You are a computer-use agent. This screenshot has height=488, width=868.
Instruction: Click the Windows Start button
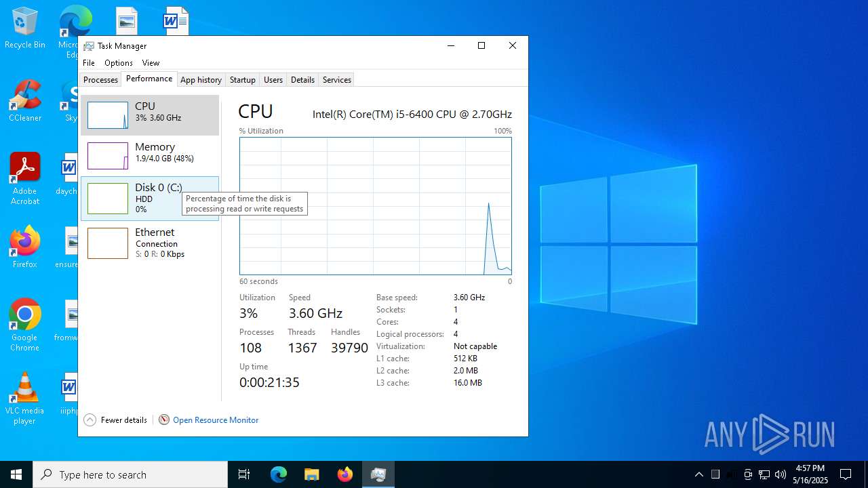pyautogui.click(x=16, y=474)
